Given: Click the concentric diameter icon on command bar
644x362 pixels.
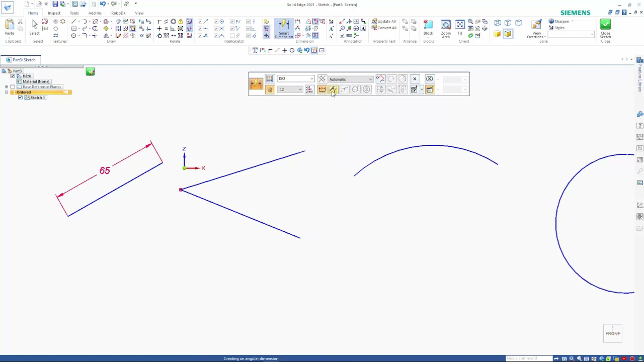Looking at the screenshot, I should (366, 89).
